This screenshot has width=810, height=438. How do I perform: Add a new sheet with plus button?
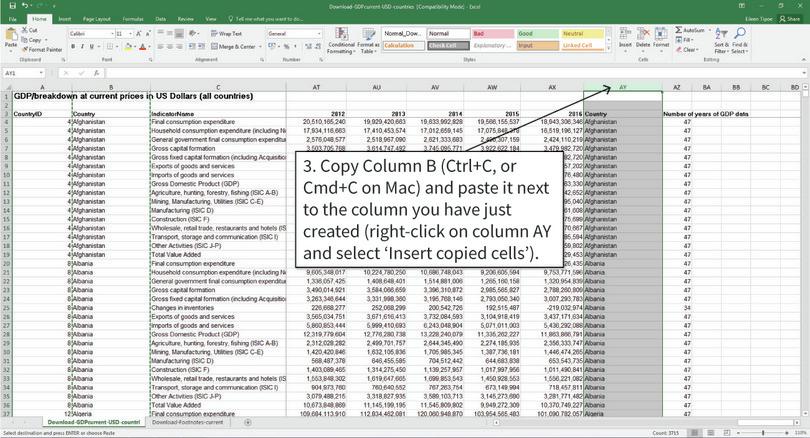tap(248, 423)
